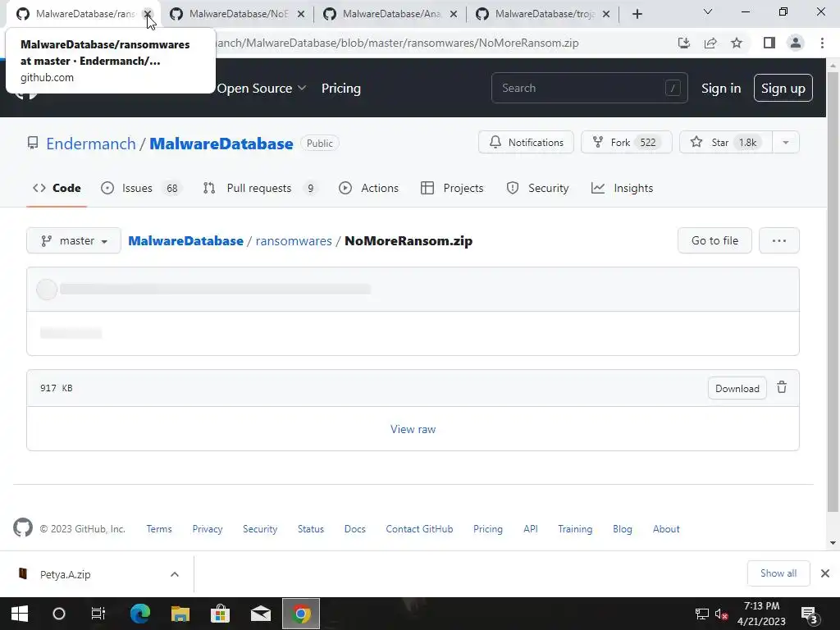
Task: Open the Privacy footer link
Action: (208, 529)
